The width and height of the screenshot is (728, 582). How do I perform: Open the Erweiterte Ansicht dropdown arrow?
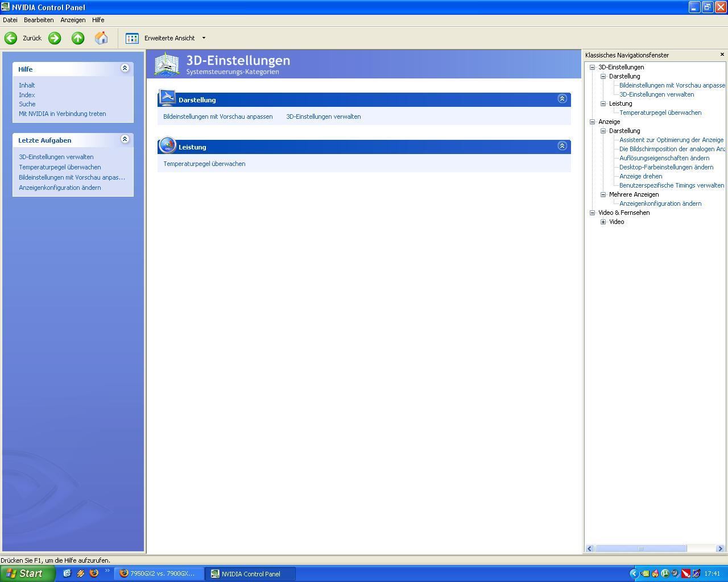coord(204,38)
